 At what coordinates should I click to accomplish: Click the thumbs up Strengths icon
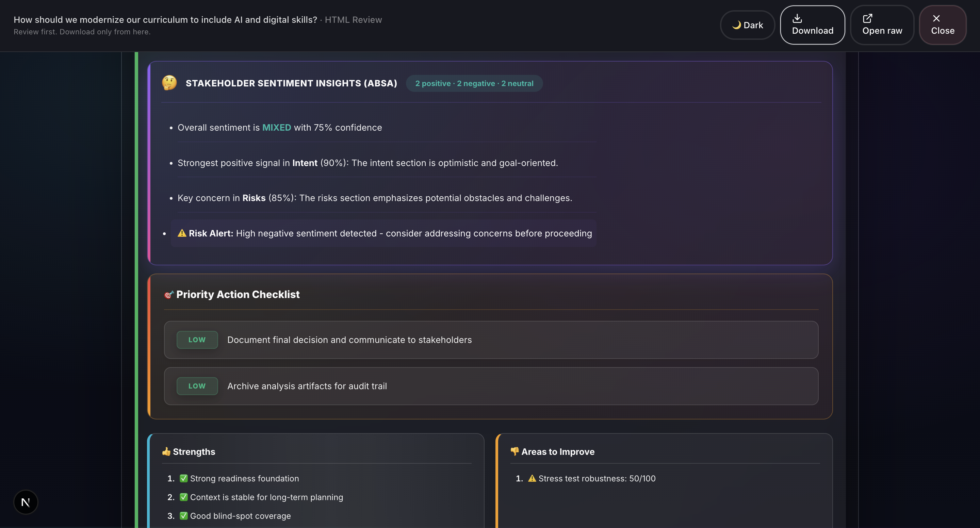pyautogui.click(x=166, y=451)
